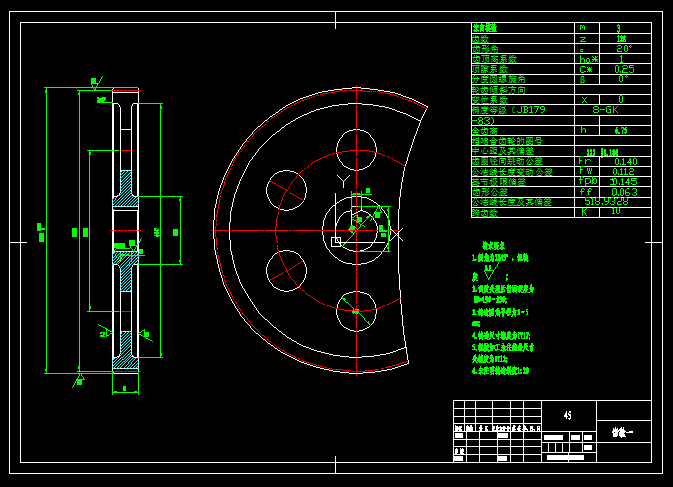The height and width of the screenshot is (487, 673).
Task: Click the '跨齿数' row label
Action: (485, 212)
